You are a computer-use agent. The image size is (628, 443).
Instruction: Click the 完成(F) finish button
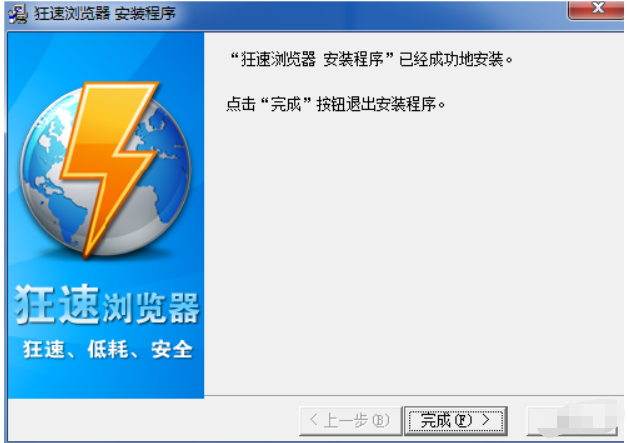pos(456,421)
